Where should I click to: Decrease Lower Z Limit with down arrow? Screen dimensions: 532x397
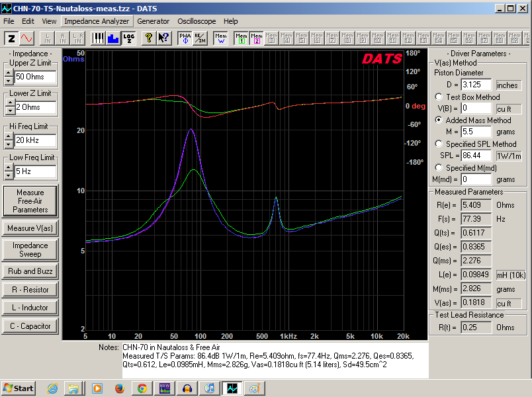click(10, 110)
